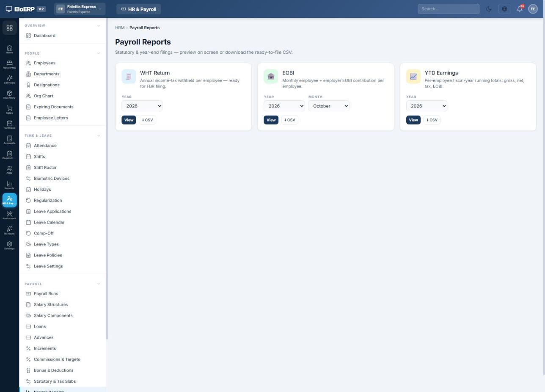
Task: Open Salary Structures in the sidebar
Action: pyautogui.click(x=62, y=305)
